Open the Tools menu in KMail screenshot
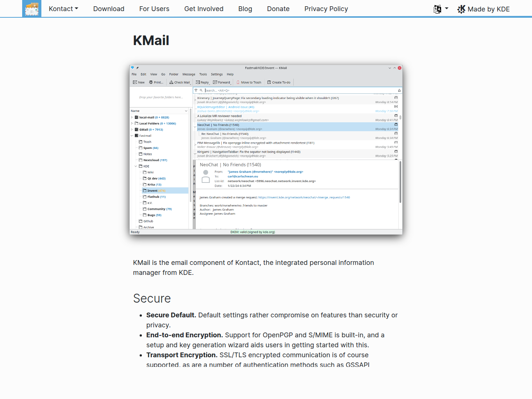The width and height of the screenshot is (532, 399). 203,74
